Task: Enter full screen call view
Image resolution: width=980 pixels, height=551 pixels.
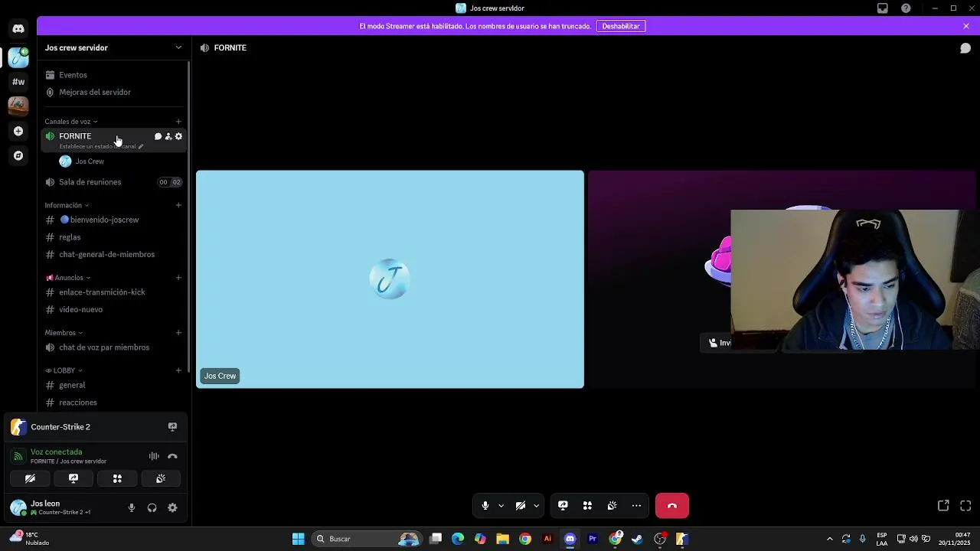Action: (965, 506)
